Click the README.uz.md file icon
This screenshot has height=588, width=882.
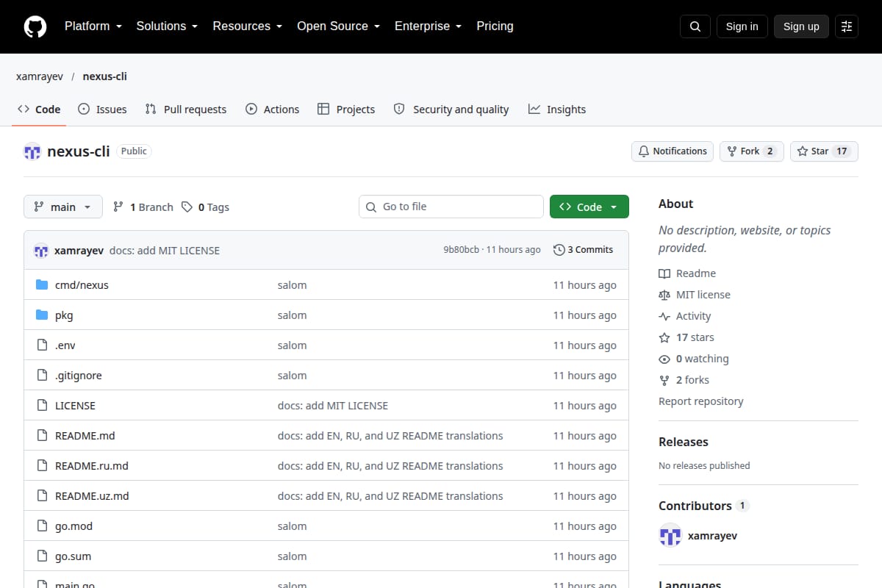[x=42, y=496]
